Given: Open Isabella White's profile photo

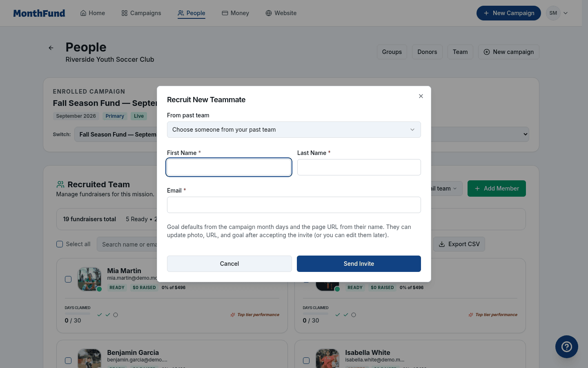Looking at the screenshot, I should pyautogui.click(x=327, y=359).
